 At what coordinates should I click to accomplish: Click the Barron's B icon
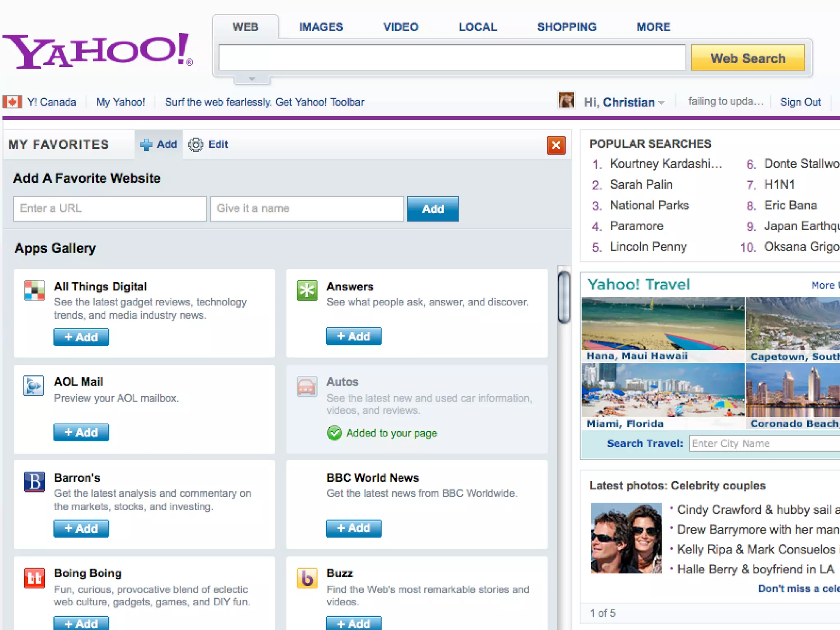point(34,482)
